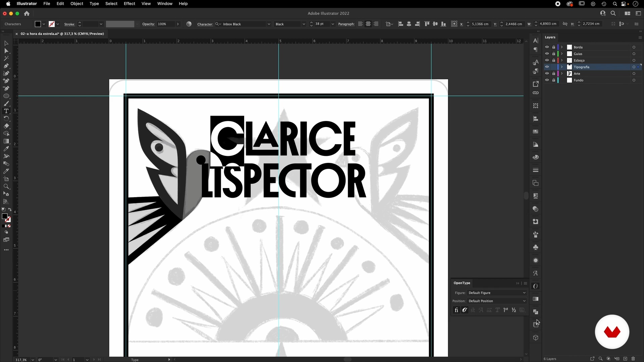This screenshot has width=644, height=362.
Task: Open the Window menu
Action: tap(165, 4)
